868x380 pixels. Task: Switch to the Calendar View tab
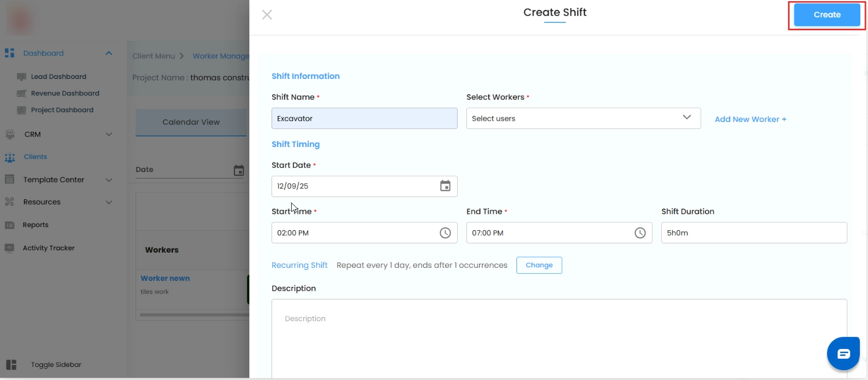click(191, 122)
